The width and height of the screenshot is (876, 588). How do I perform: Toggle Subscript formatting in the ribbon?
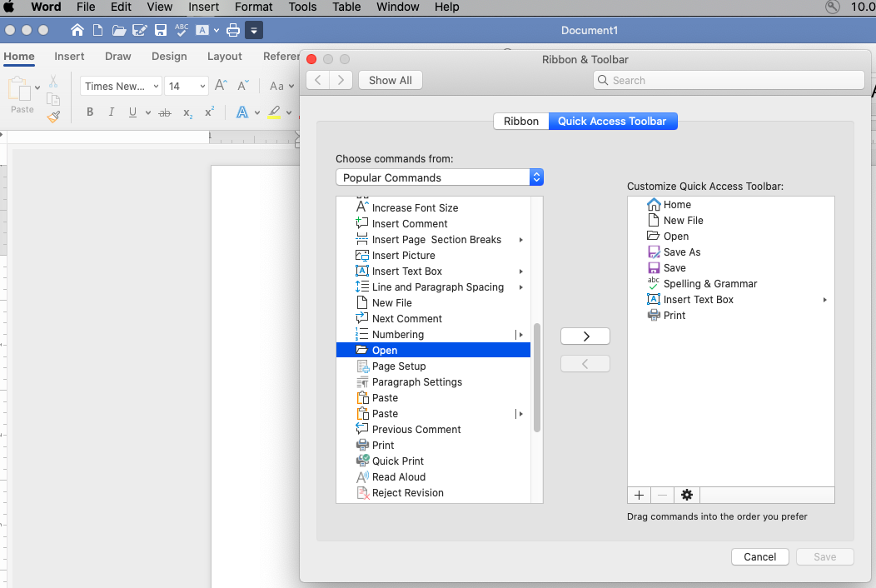click(188, 113)
